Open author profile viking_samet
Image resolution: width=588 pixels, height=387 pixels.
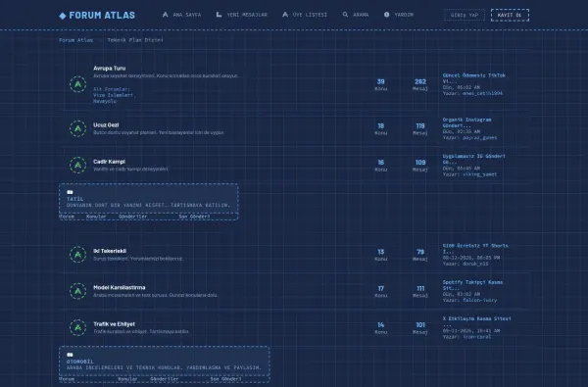point(479,174)
